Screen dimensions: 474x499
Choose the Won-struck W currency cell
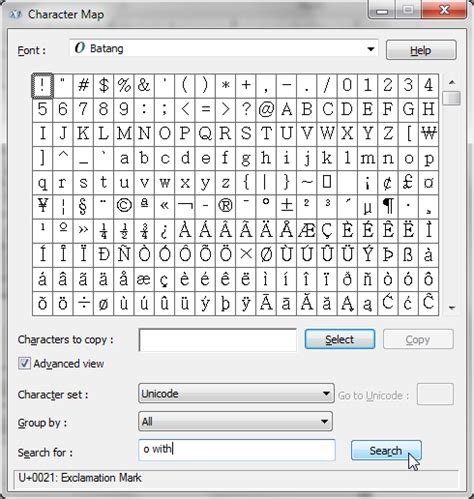(429, 133)
